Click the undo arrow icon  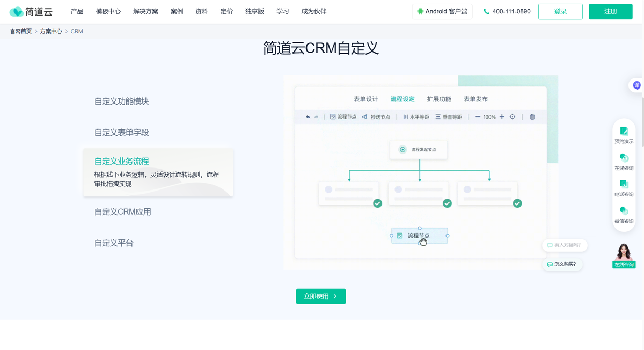tap(308, 116)
